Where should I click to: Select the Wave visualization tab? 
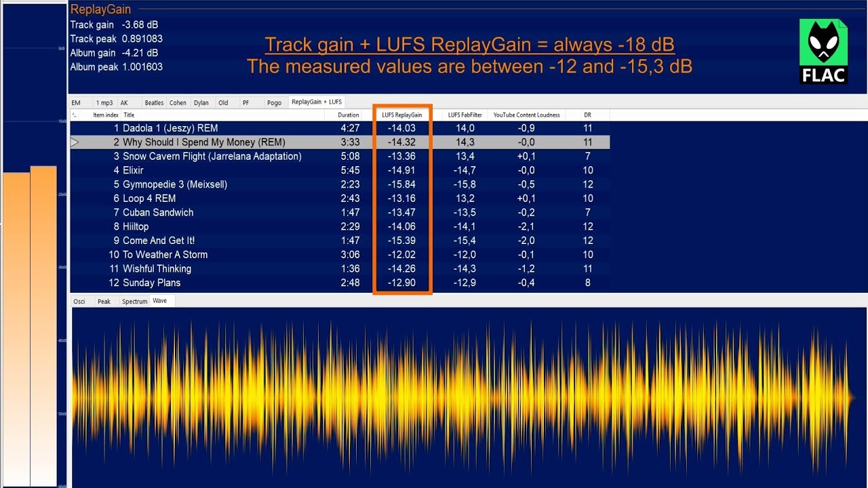[x=160, y=300]
